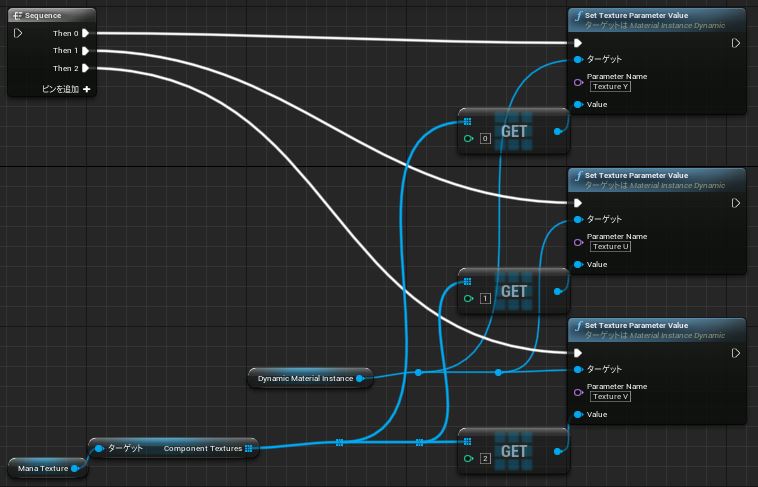The image size is (758, 487).
Task: Click Dynamic Material Instance output pin
Action: coord(360,379)
